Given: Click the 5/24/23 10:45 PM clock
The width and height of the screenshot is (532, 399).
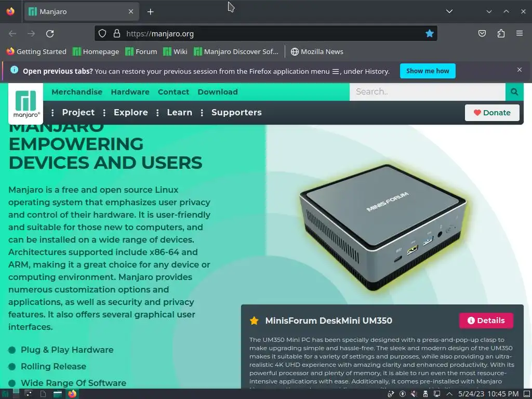Looking at the screenshot, I should point(488,394).
